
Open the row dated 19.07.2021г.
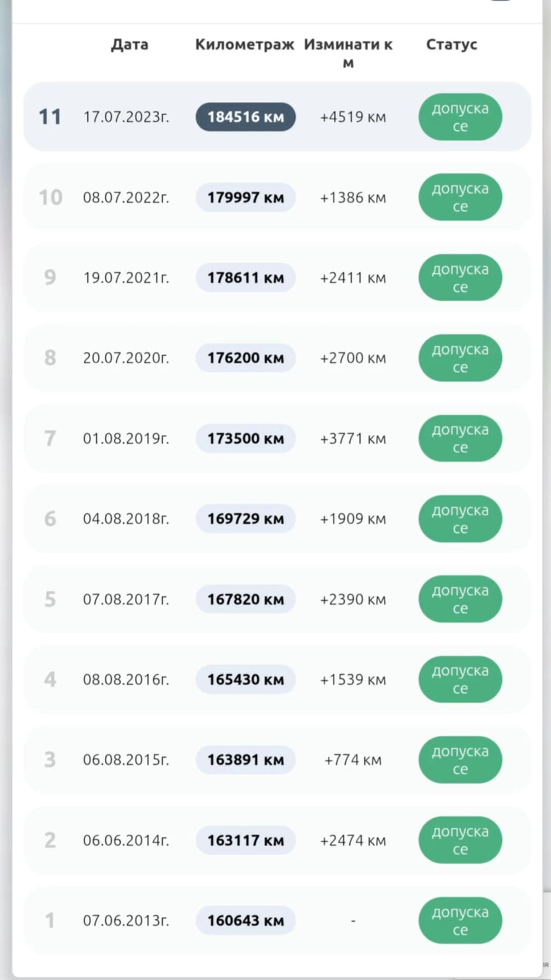277,278
